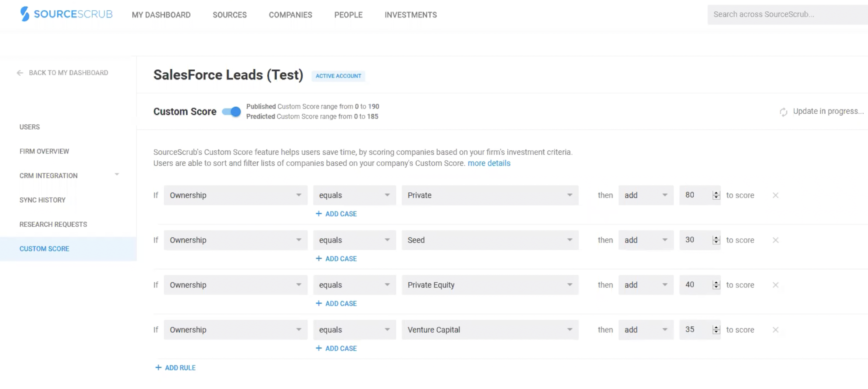Click Add Case under Seed rule
Image resolution: width=868 pixels, height=389 pixels.
tap(336, 259)
